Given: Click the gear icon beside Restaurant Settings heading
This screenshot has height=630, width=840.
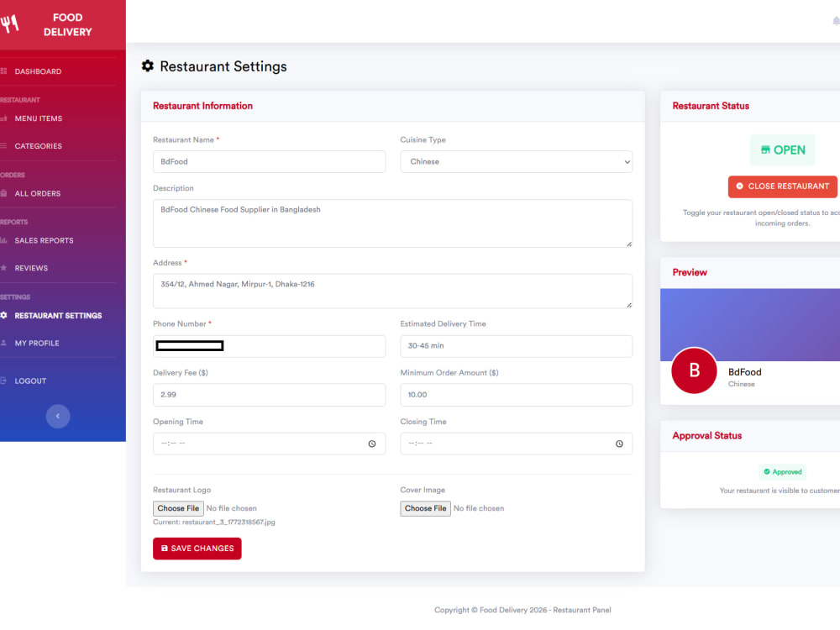Looking at the screenshot, I should (148, 66).
